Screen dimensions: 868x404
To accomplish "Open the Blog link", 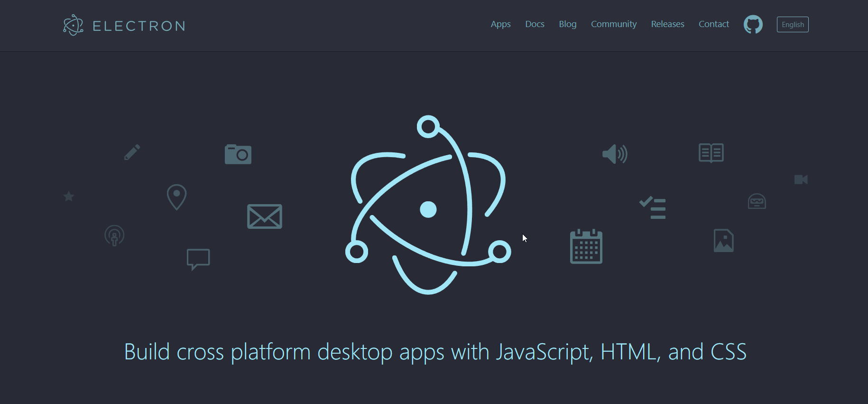I will click(568, 24).
